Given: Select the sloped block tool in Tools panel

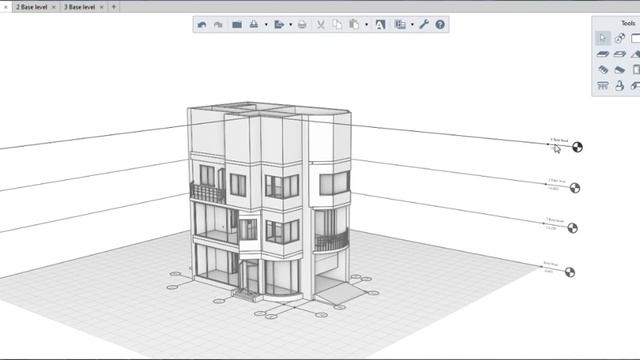Looking at the screenshot, I should click(620, 70).
